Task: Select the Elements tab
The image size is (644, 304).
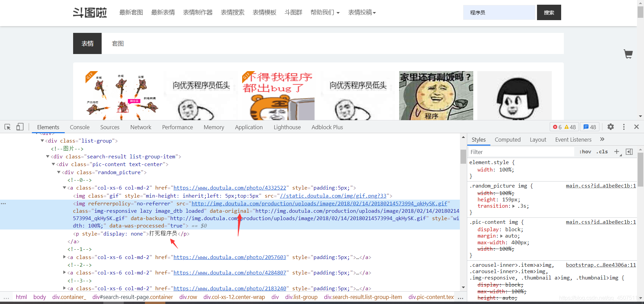Action: click(48, 127)
